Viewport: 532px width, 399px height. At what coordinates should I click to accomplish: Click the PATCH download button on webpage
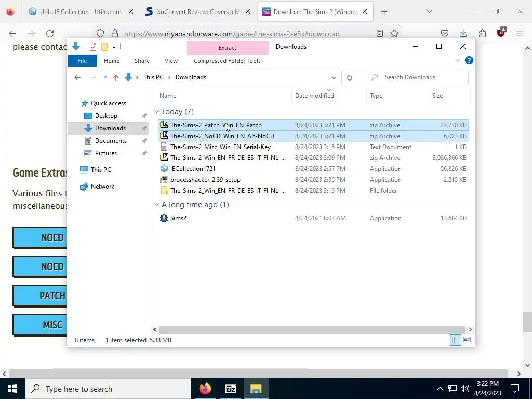40,296
